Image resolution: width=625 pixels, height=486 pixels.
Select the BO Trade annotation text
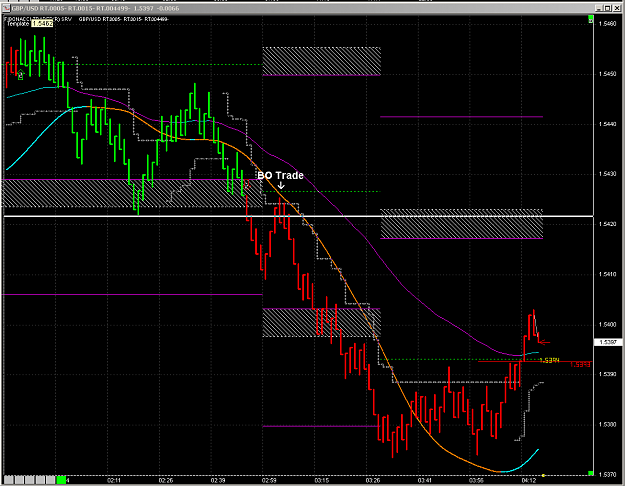pyautogui.click(x=281, y=175)
